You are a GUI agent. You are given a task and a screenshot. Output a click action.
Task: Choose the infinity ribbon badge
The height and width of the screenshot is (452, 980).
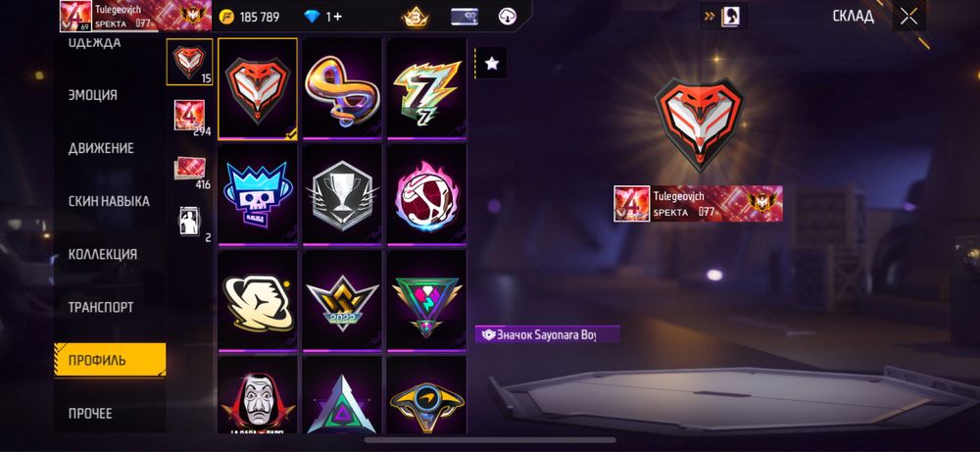tap(342, 89)
